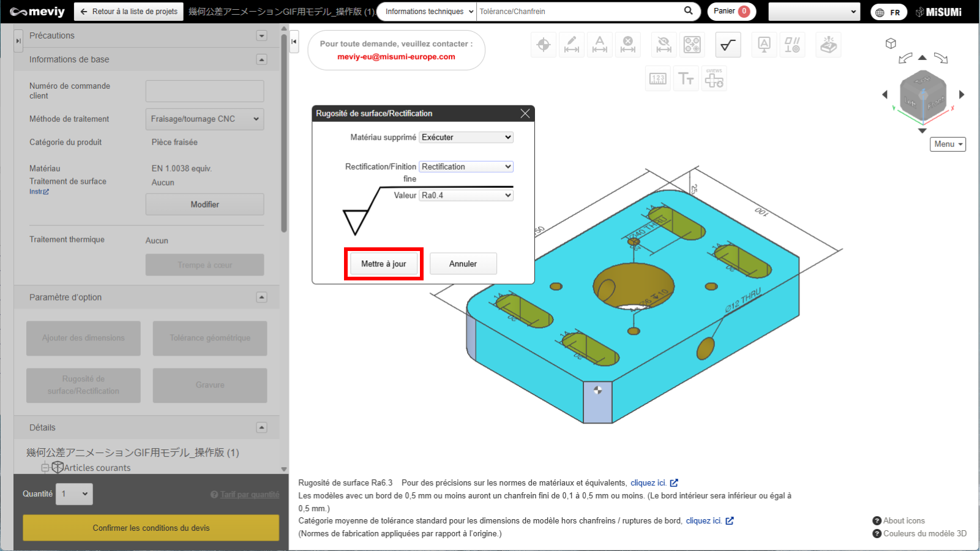Click the Numéro de commande client field
Viewport: 980px width, 551px height.
click(x=204, y=91)
